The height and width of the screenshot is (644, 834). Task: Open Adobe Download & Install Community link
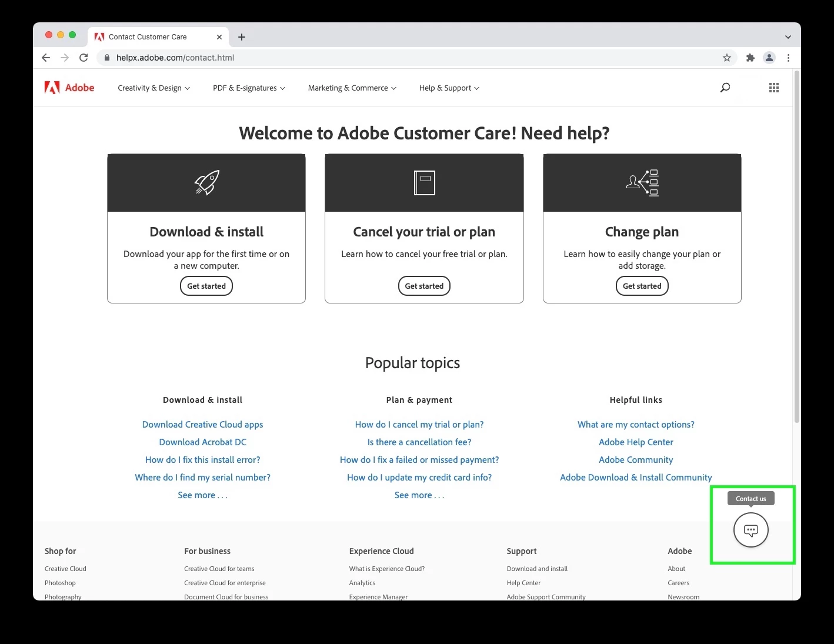[636, 478]
